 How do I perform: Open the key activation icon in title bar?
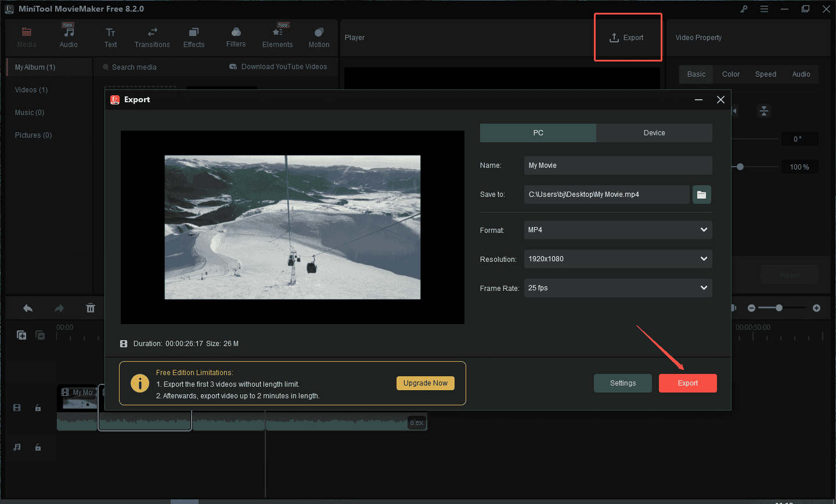pos(744,9)
